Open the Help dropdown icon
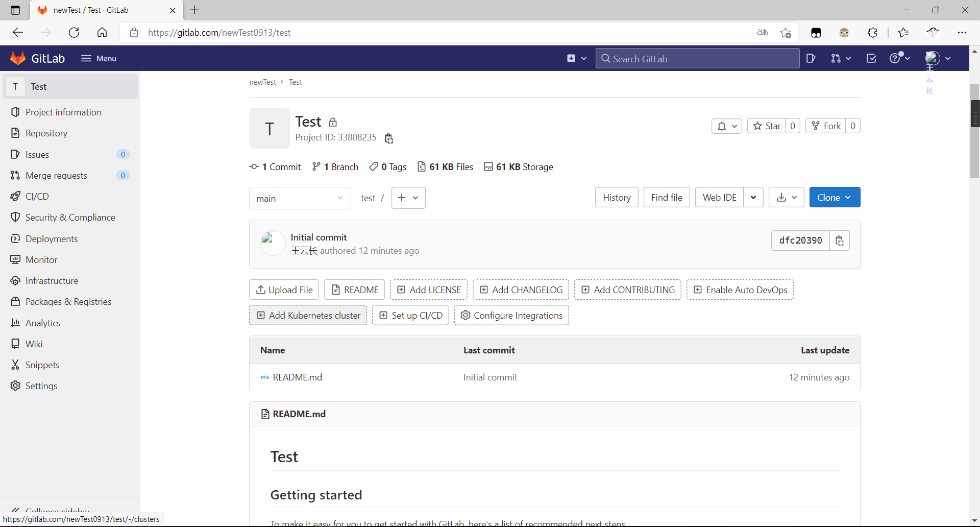 [900, 58]
